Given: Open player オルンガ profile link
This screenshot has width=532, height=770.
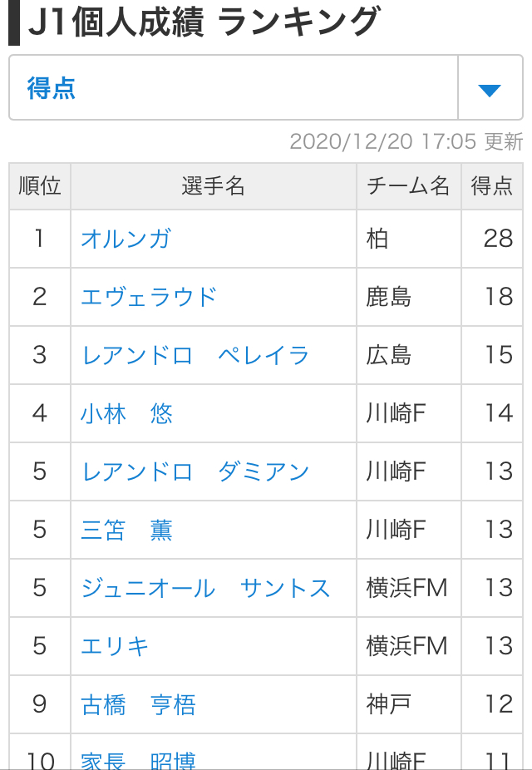Looking at the screenshot, I should click(x=126, y=239).
